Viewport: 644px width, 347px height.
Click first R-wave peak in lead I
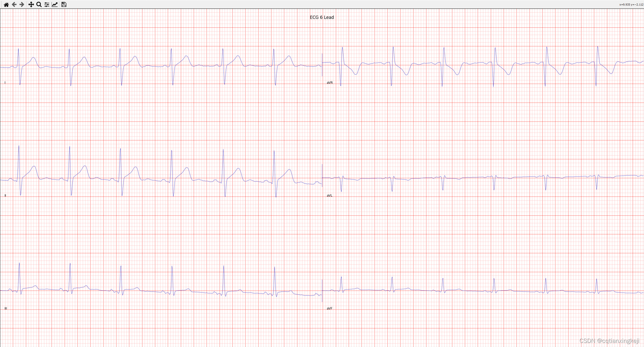[18, 49]
